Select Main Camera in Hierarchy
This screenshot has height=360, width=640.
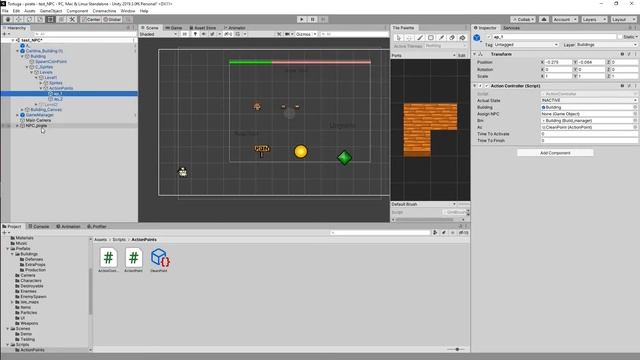click(x=38, y=120)
